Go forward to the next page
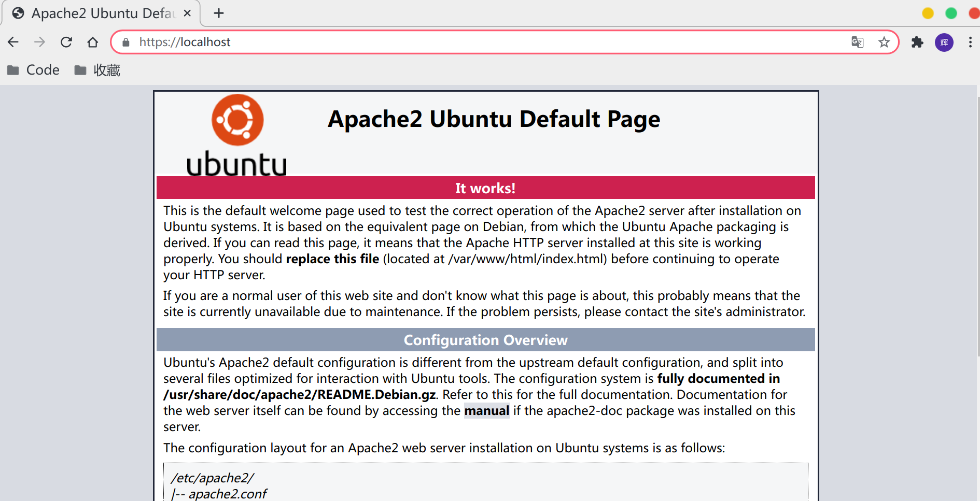980x501 pixels. coord(39,42)
